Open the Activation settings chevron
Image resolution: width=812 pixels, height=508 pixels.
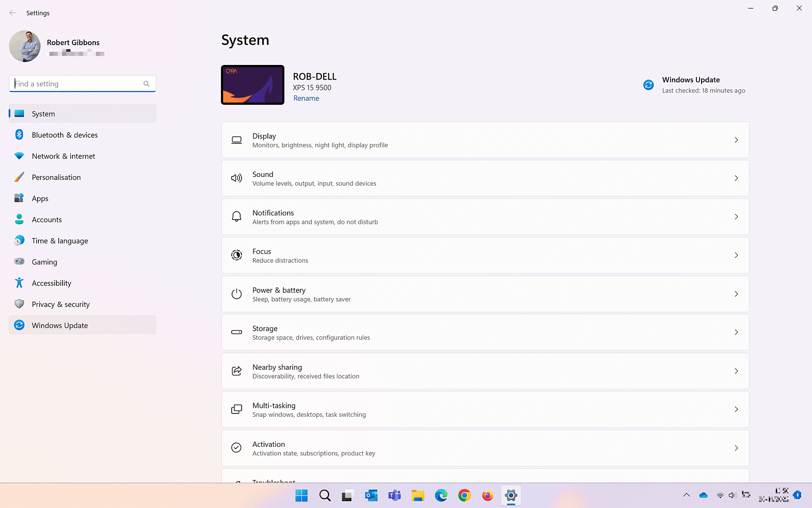(x=736, y=448)
